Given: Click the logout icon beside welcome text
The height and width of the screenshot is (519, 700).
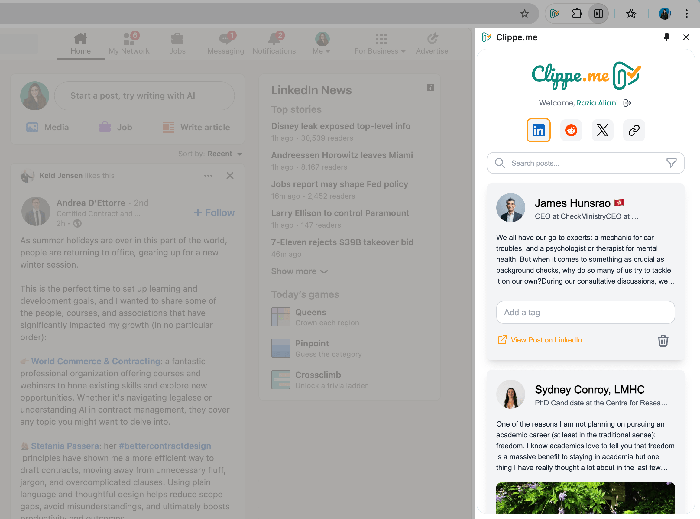Looking at the screenshot, I should point(627,102).
